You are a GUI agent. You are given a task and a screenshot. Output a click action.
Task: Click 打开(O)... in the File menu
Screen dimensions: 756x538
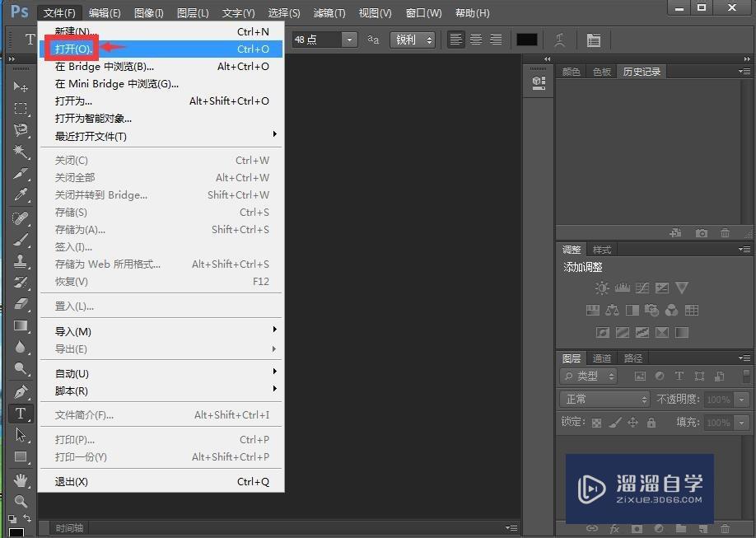[73, 49]
